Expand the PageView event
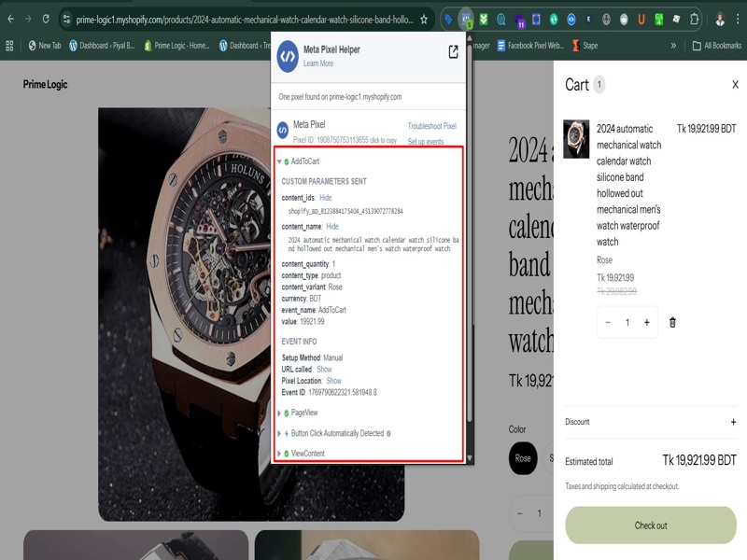This screenshot has height=560, width=747. pos(279,413)
